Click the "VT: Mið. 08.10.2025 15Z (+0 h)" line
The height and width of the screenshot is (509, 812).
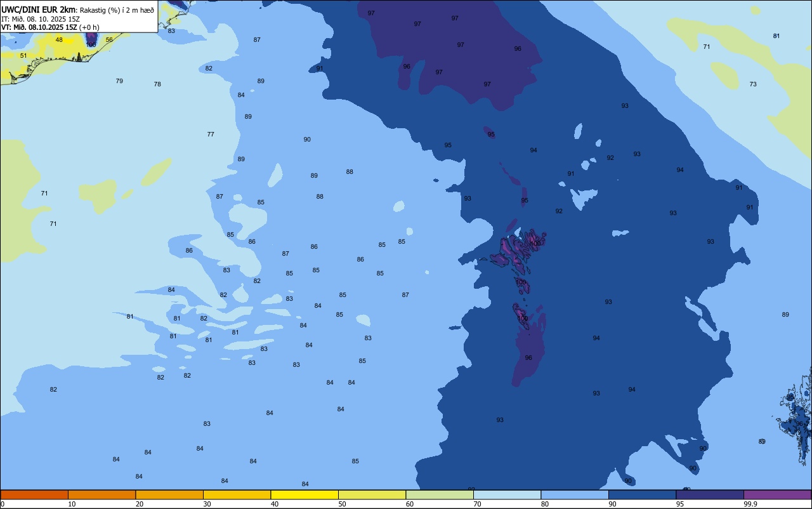[50, 27]
